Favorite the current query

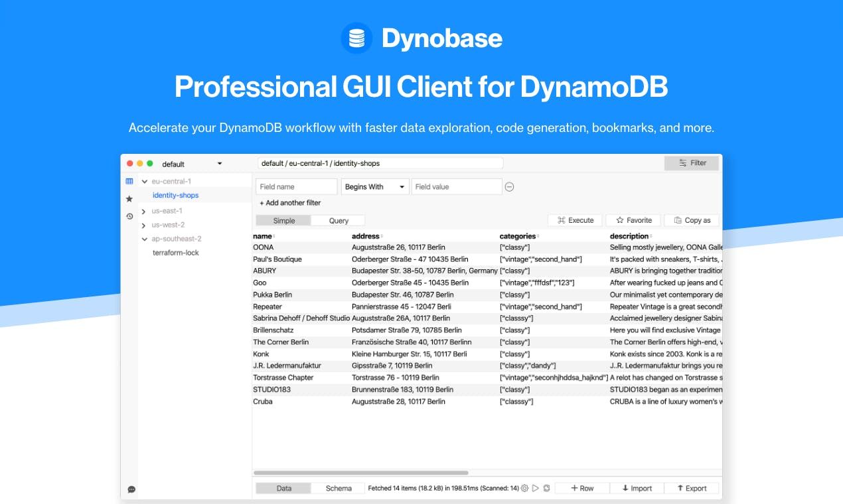pyautogui.click(x=632, y=220)
